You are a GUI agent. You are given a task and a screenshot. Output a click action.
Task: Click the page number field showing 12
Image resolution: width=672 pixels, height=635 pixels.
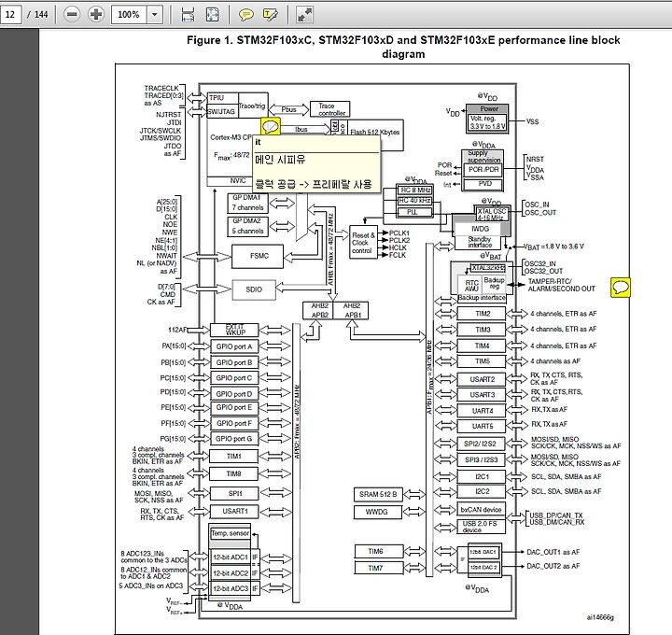(10, 15)
